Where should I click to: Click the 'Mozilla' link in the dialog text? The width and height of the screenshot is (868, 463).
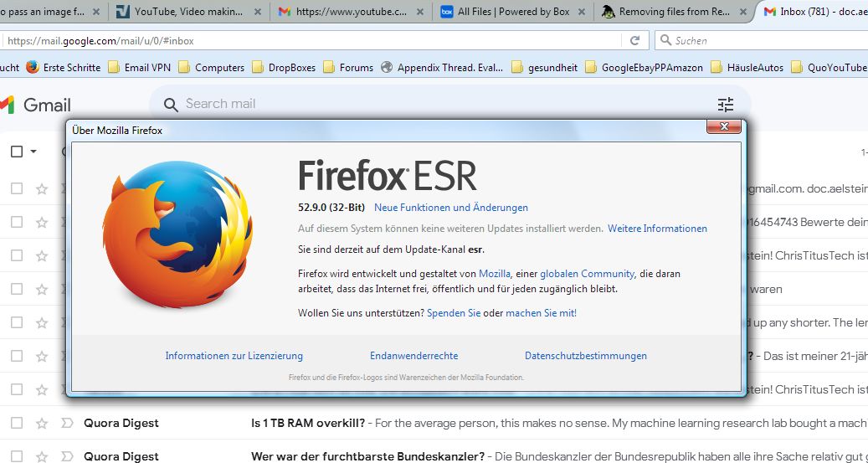[495, 274]
